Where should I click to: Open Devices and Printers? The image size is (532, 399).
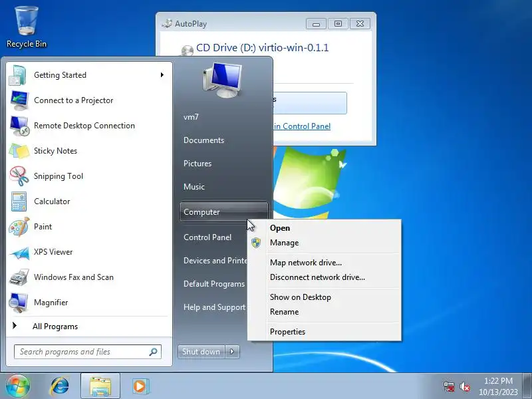tap(215, 261)
